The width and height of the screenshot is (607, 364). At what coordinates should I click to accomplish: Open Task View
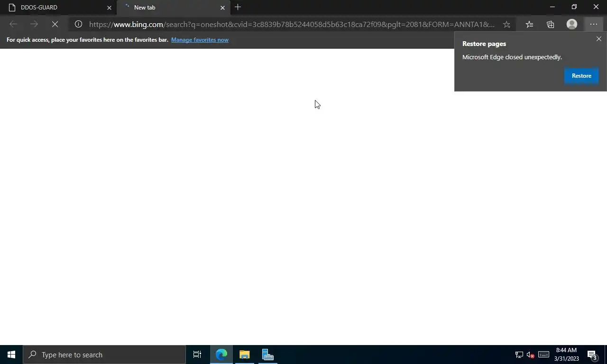[x=197, y=355]
